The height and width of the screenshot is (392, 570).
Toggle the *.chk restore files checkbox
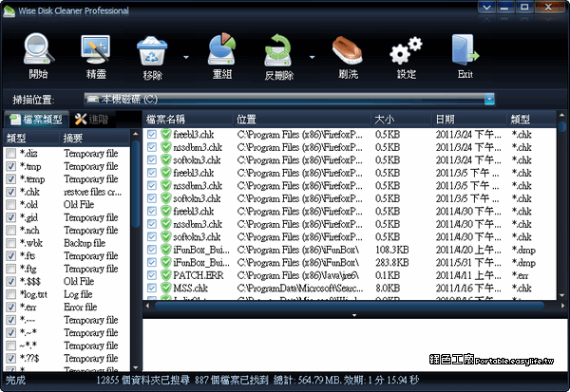click(10, 192)
